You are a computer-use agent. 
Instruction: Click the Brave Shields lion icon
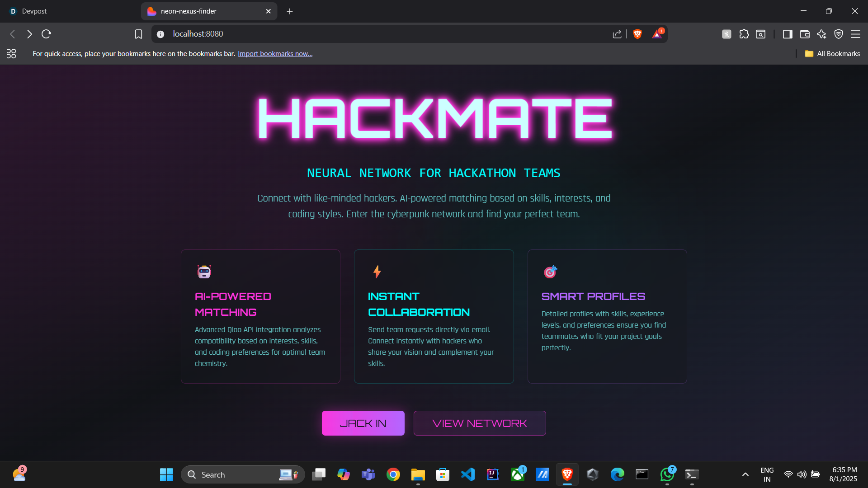point(637,34)
